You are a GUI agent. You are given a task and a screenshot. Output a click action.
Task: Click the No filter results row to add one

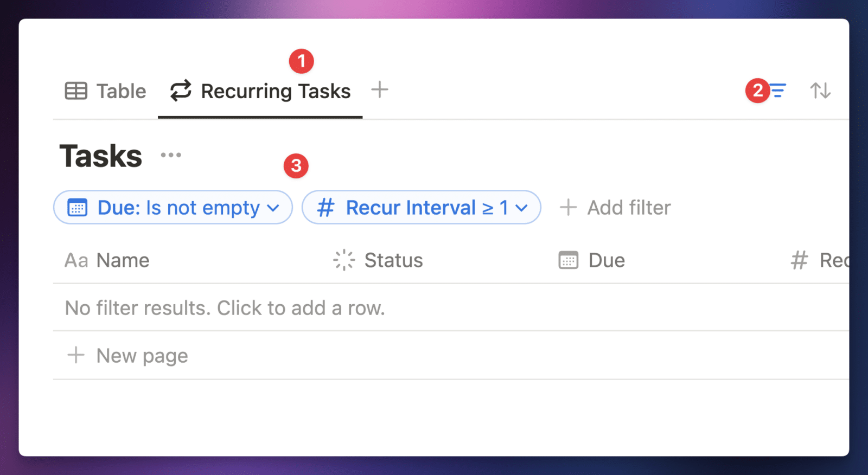pyautogui.click(x=225, y=307)
